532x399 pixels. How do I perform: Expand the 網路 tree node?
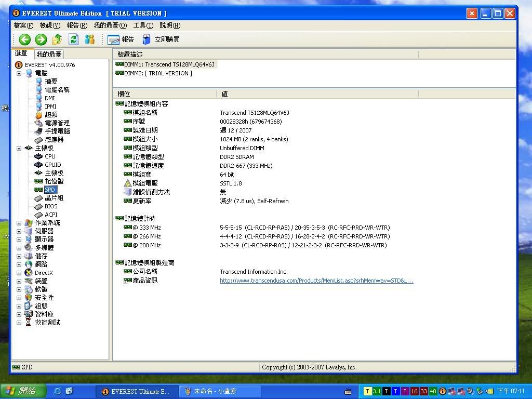tap(19, 264)
